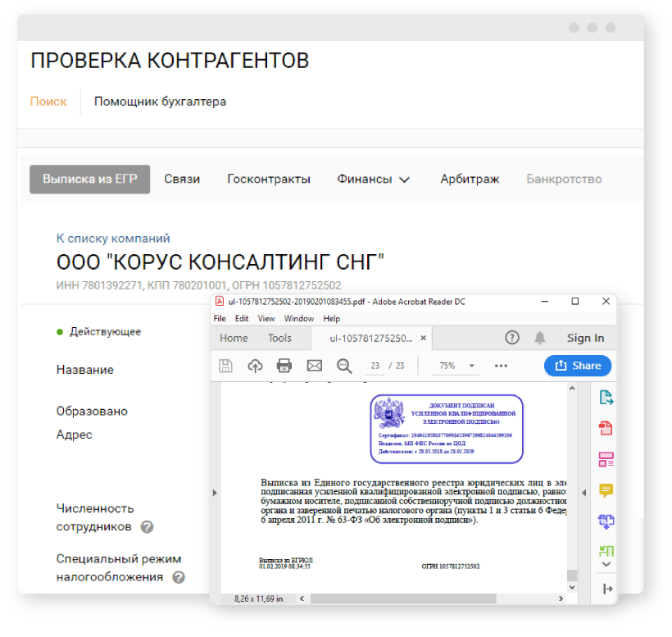672x637 pixels.
Task: Click the horizontal scrollbar thumb in PDF
Action: 403,598
